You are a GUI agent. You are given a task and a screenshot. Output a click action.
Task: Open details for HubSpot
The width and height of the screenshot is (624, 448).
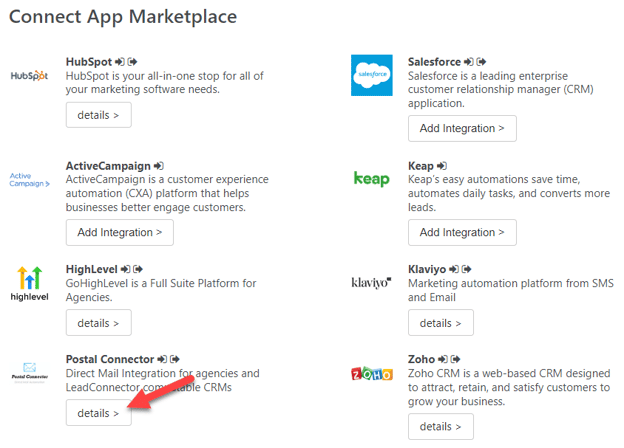(99, 115)
